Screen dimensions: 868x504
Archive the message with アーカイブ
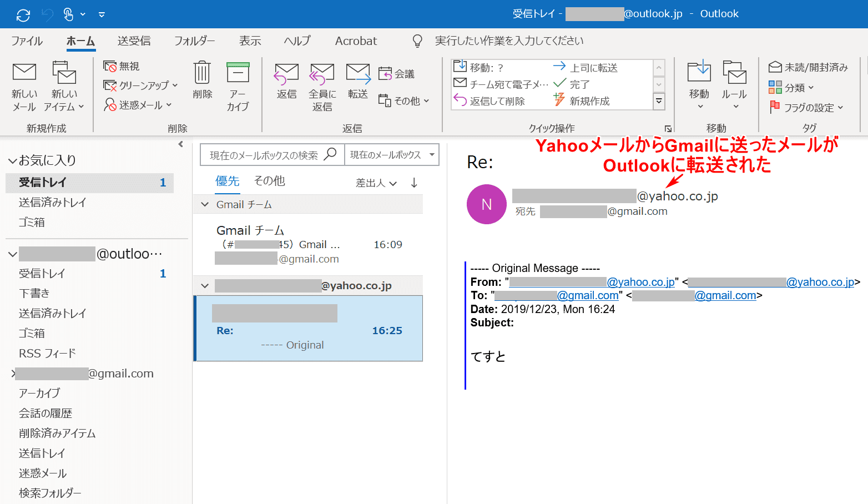(x=238, y=87)
